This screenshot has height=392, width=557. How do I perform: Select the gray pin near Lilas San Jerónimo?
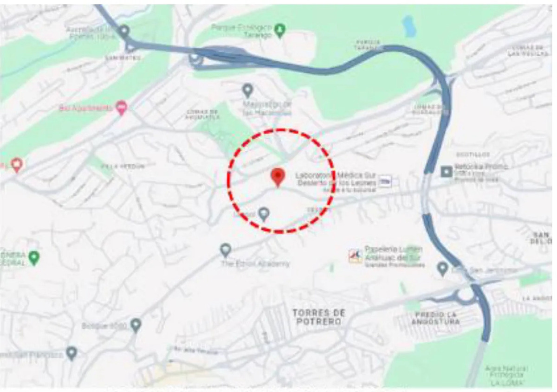click(443, 269)
